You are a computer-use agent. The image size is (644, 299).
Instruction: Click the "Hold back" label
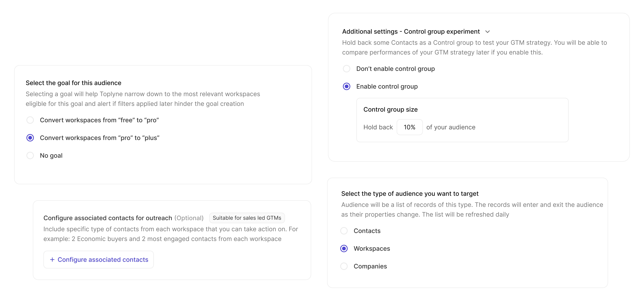click(x=378, y=127)
